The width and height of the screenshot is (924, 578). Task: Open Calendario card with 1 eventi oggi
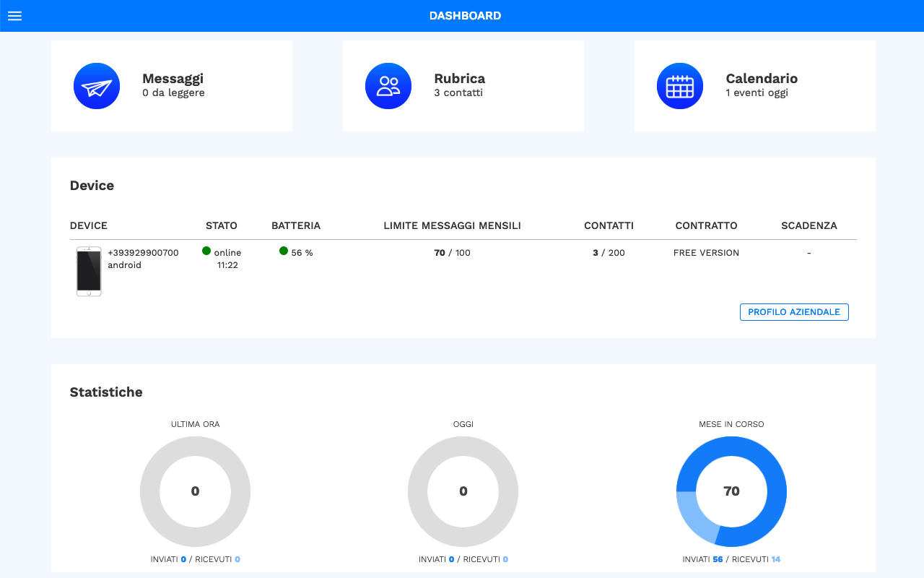pos(754,85)
